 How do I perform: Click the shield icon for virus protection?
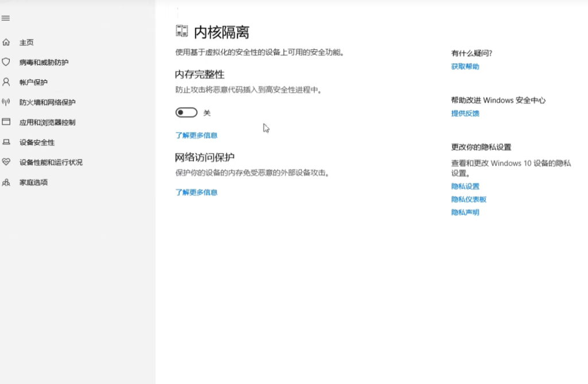click(6, 62)
